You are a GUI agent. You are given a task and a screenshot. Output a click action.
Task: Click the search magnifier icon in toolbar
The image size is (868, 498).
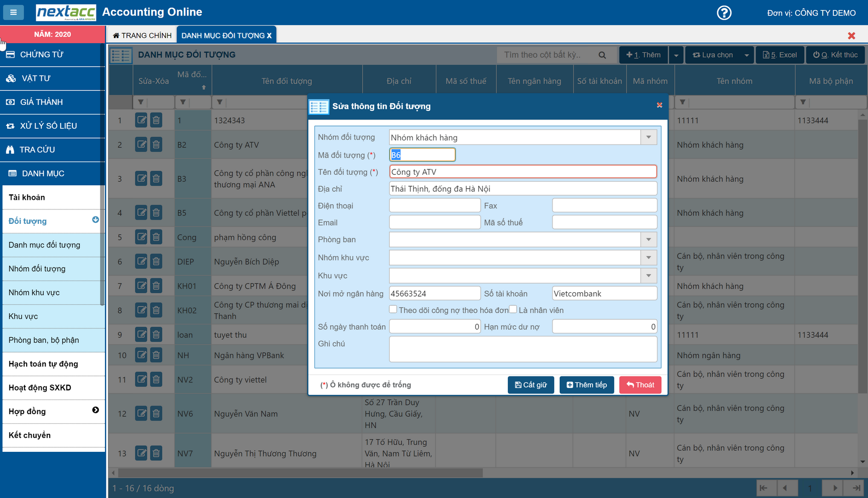coord(602,55)
